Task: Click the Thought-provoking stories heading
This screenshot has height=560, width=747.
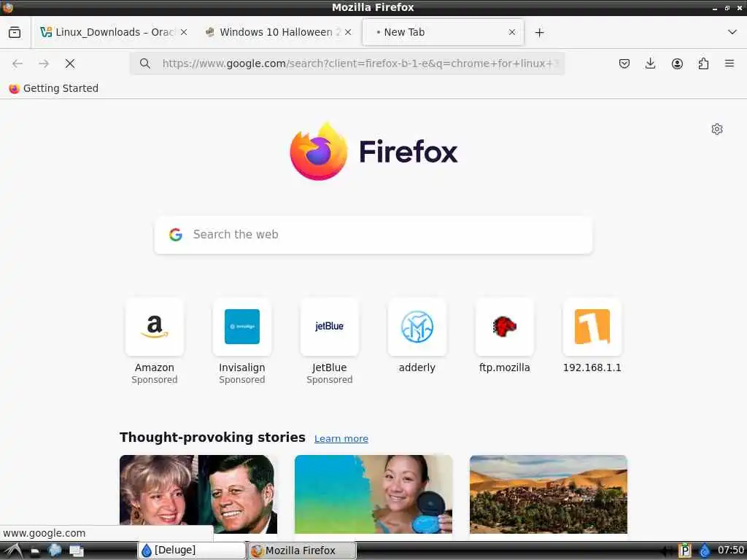Action: pos(212,437)
